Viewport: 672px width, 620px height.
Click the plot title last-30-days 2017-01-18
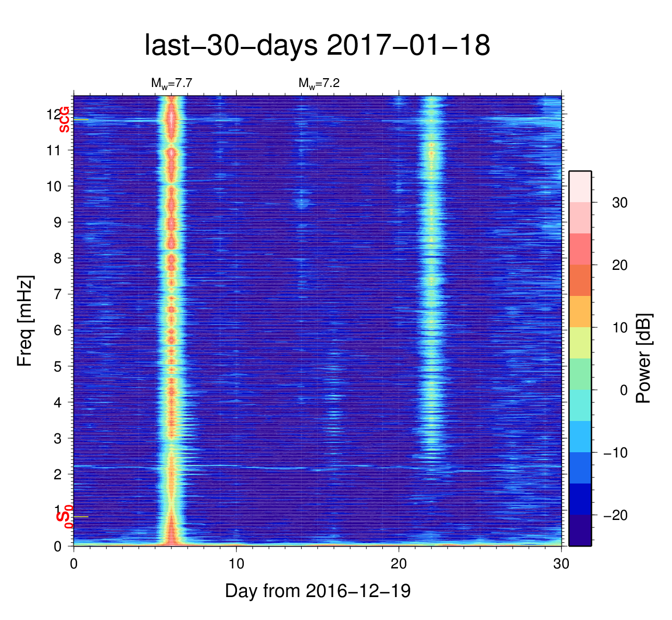pyautogui.click(x=317, y=46)
